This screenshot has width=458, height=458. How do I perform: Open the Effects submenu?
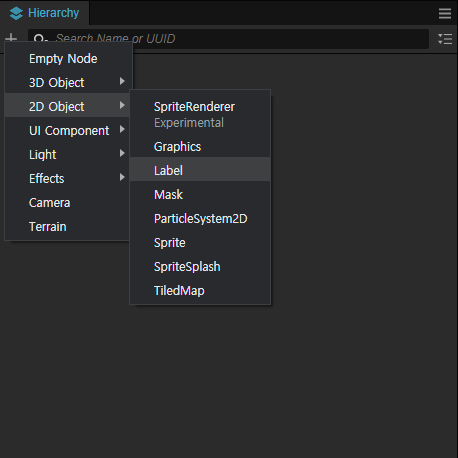[68, 178]
